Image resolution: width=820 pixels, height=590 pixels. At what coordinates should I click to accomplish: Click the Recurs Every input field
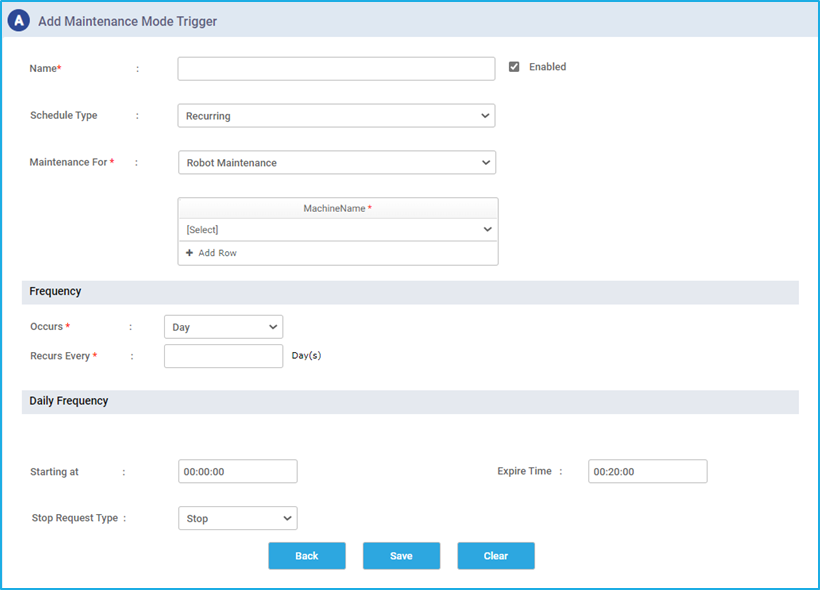(x=223, y=356)
